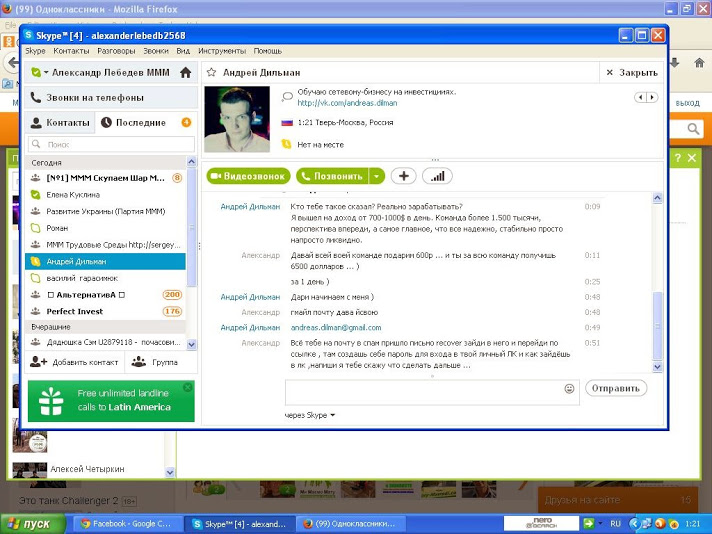Expand the arrow next to Позвонить
712x534 pixels.
[x=377, y=176]
